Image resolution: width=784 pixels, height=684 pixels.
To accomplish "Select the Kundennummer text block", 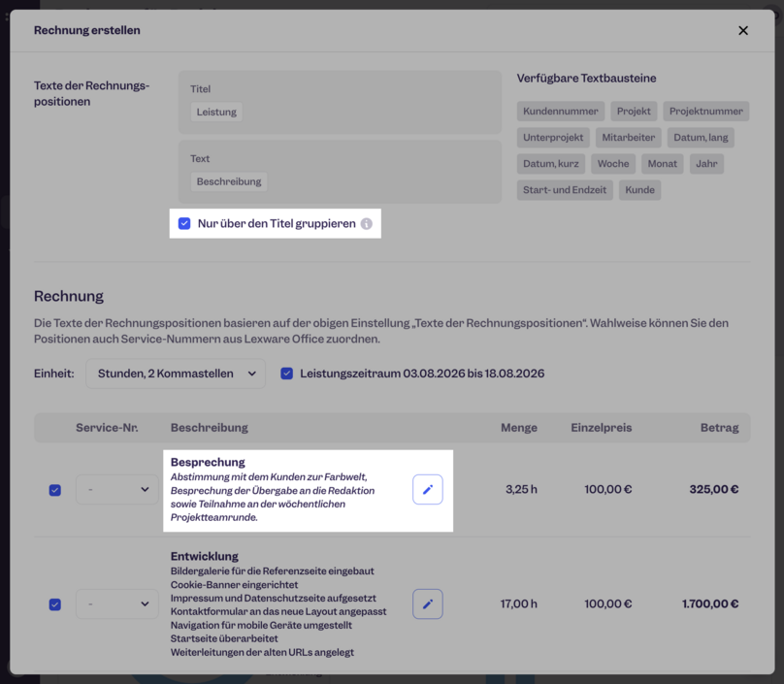I will click(561, 111).
